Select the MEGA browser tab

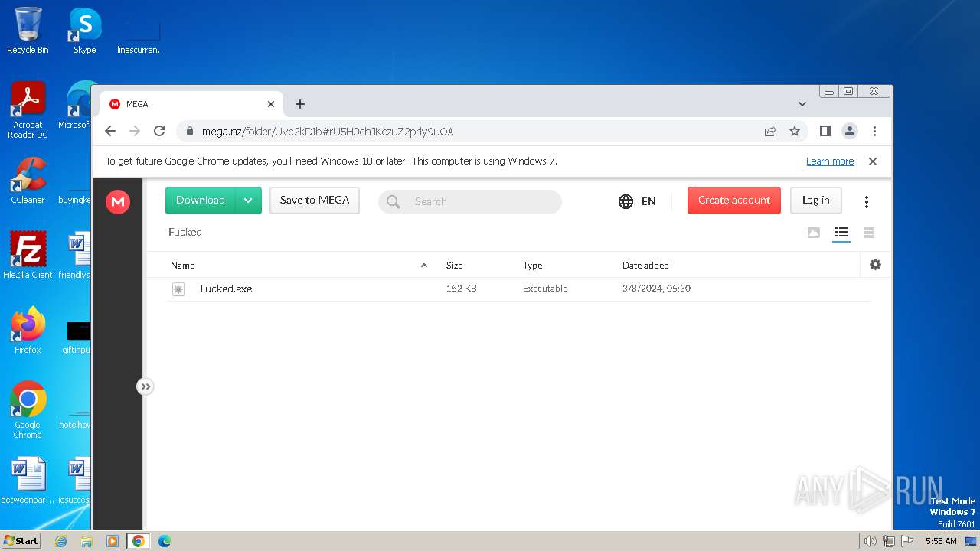point(191,104)
